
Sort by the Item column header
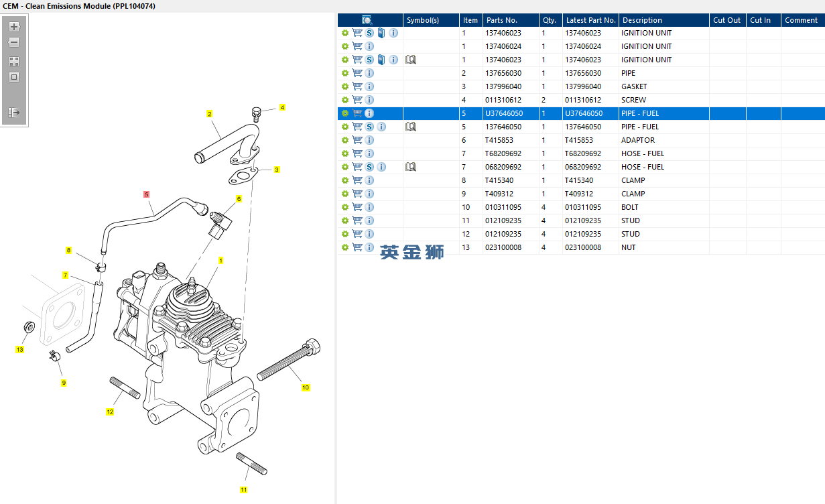(471, 20)
